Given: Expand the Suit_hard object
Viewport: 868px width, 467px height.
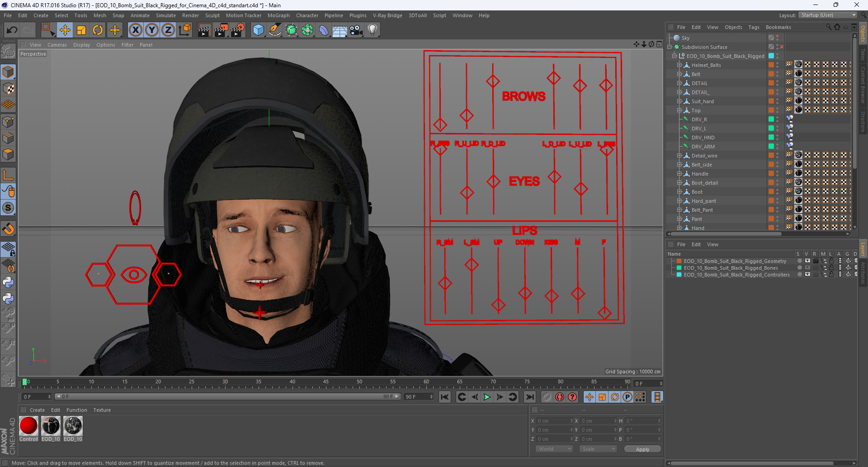Looking at the screenshot, I should pos(679,101).
